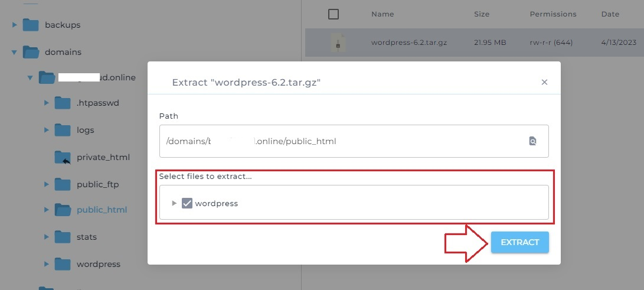Close the Extract dialog

[545, 82]
